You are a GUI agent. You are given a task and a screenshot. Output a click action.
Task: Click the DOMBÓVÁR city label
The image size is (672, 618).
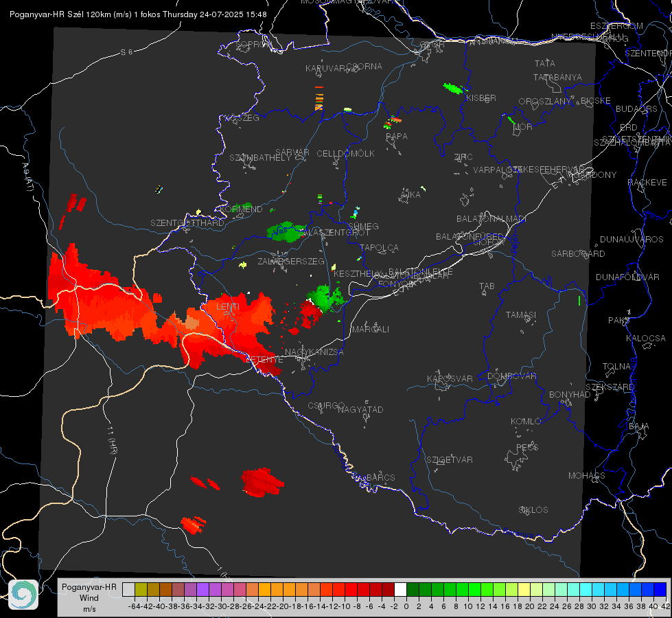pos(512,376)
